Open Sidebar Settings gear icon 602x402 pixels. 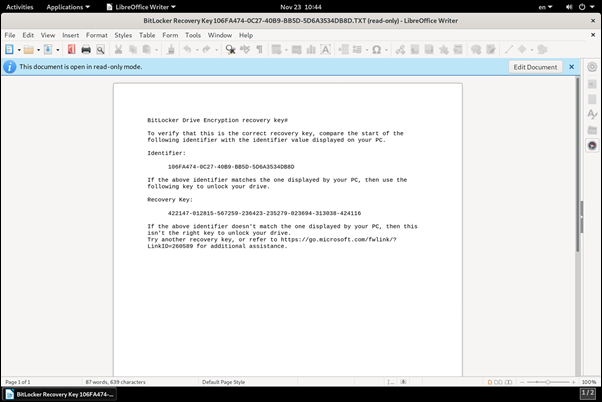click(x=592, y=67)
